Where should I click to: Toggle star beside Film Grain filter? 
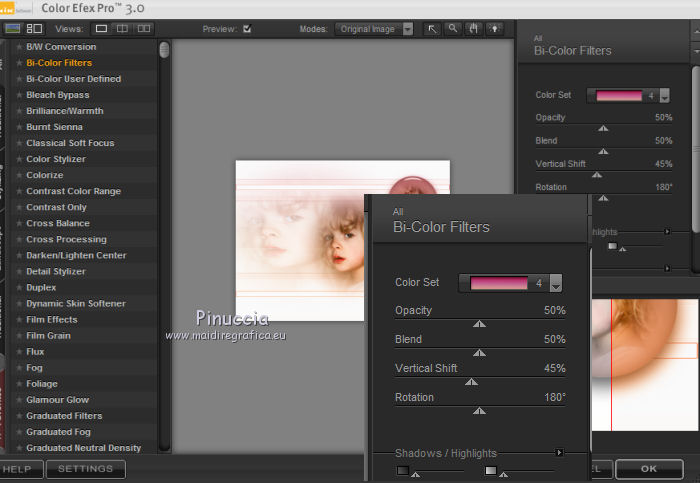click(19, 336)
